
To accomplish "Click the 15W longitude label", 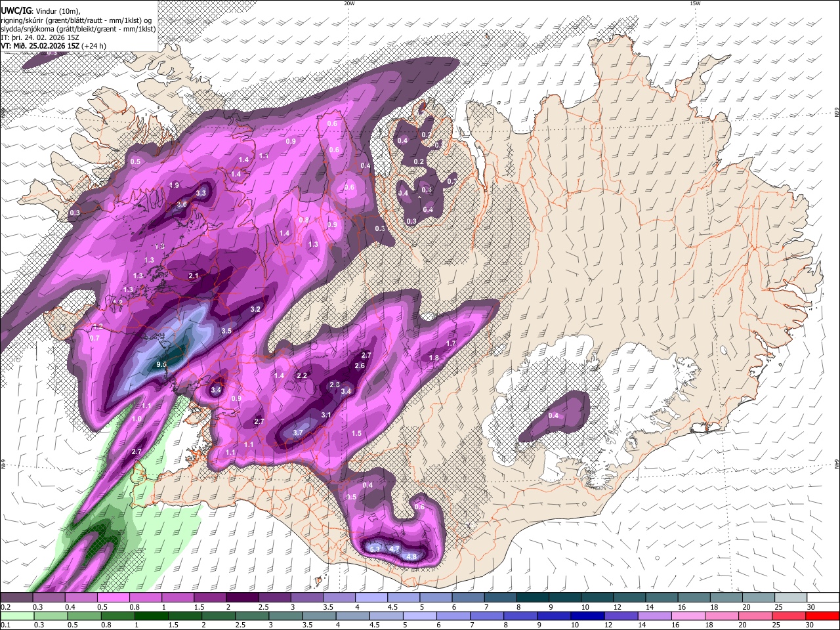I will (x=695, y=3).
